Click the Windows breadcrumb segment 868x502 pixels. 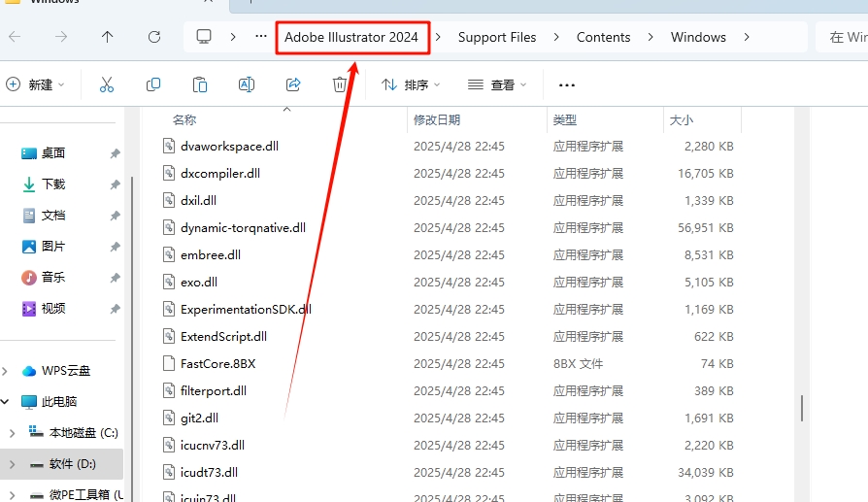(698, 37)
